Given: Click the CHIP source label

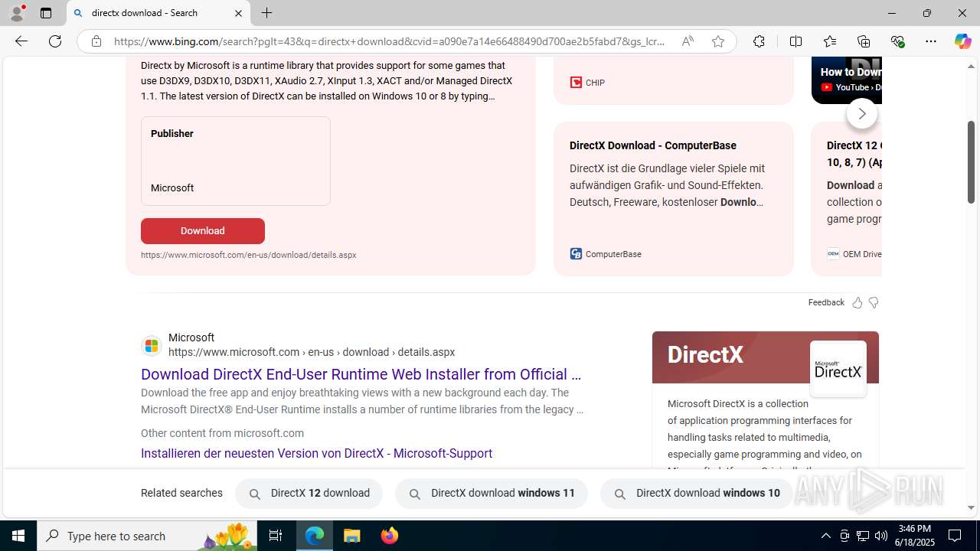Looking at the screenshot, I should point(595,83).
